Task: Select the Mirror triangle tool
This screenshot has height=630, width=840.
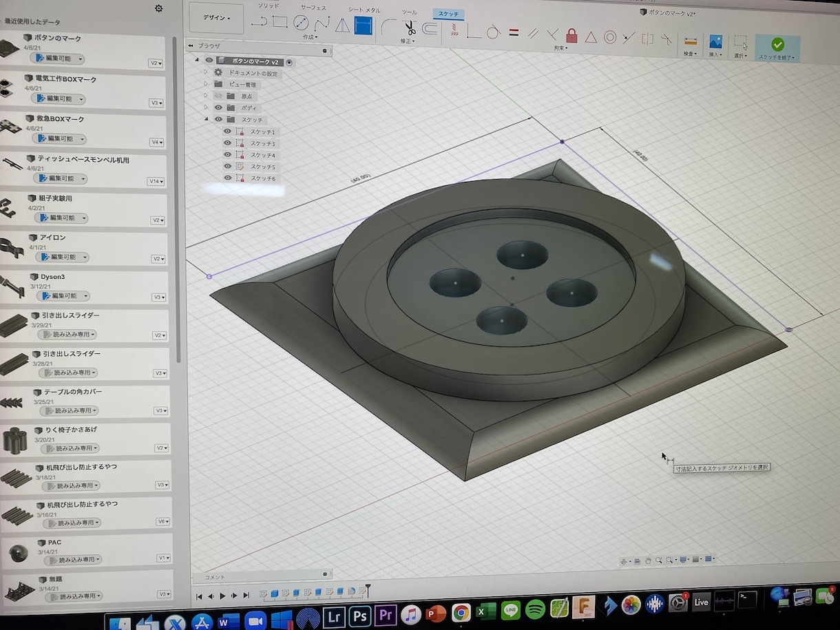Action: [342, 25]
